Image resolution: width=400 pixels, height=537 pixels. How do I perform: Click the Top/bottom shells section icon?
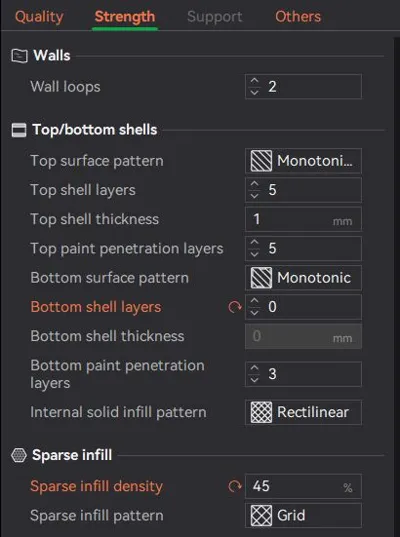point(19,130)
